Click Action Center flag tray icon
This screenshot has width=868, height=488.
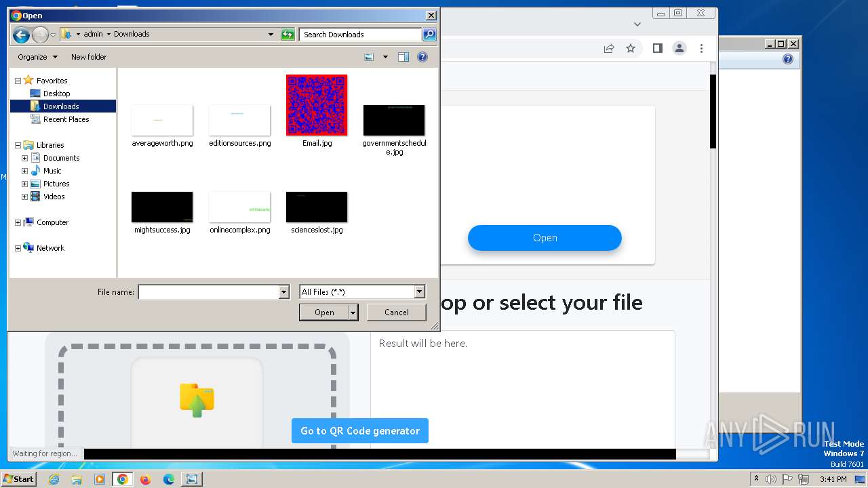787,479
